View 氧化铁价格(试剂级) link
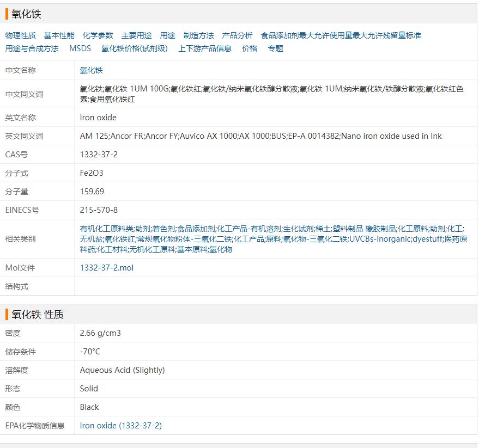Screen dimensions: 491x448 pyautogui.click(x=135, y=48)
